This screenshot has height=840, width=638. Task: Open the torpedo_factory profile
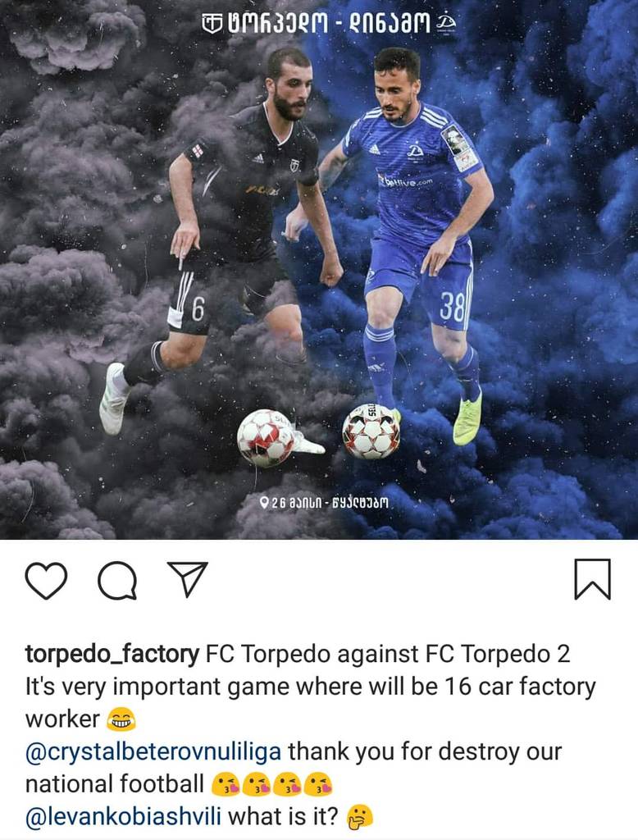point(112,655)
